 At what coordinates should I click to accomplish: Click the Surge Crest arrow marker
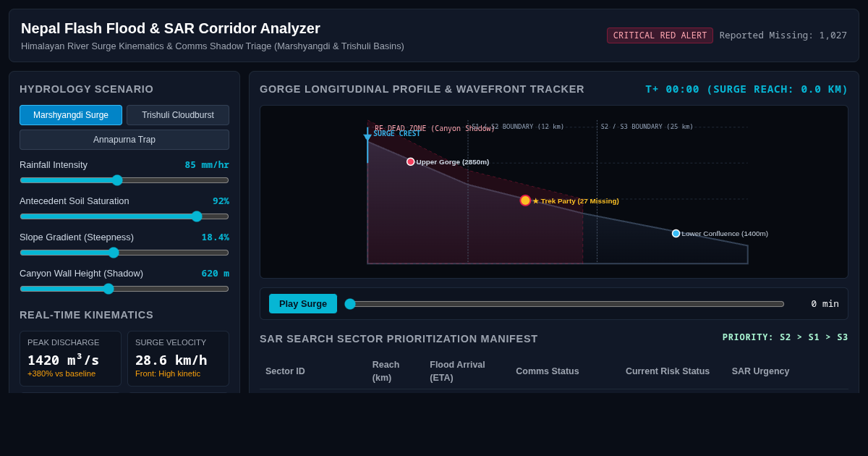tap(367, 136)
